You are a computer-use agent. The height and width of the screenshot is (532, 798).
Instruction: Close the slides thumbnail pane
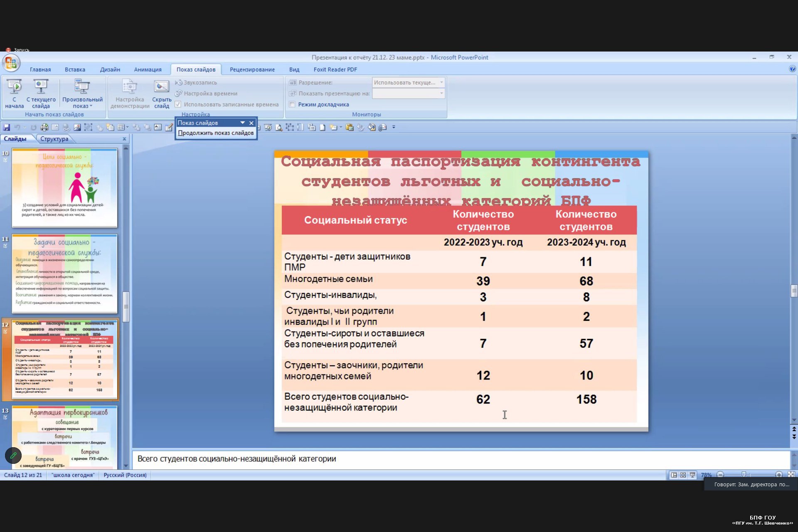pos(124,139)
